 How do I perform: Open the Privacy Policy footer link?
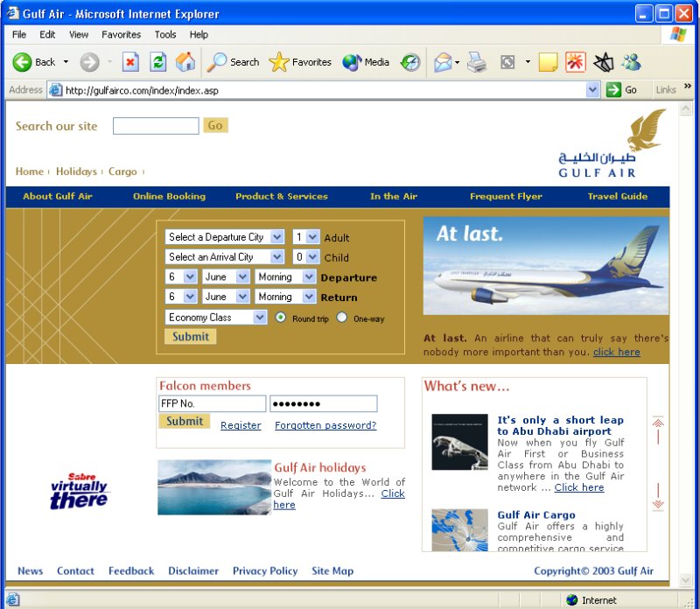(265, 570)
